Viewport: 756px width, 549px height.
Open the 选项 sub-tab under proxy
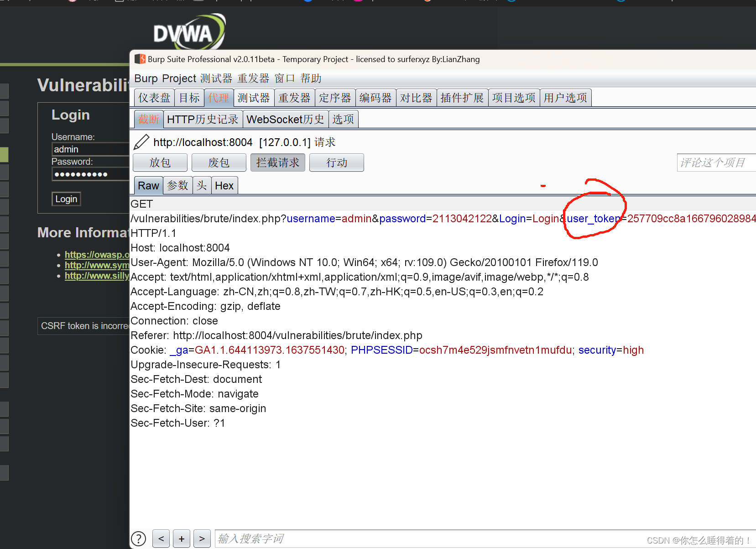click(343, 119)
